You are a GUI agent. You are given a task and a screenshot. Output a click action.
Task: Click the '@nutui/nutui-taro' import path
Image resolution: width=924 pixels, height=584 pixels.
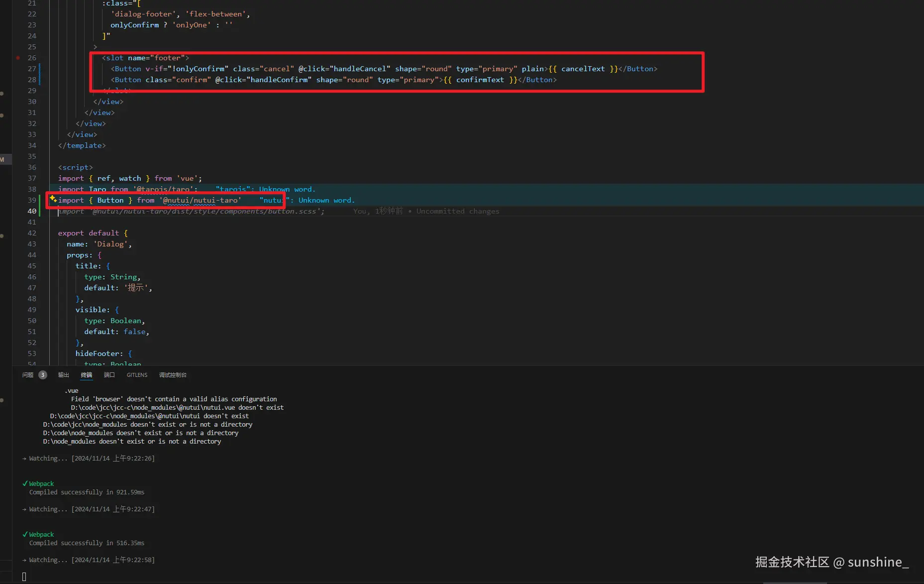200,200
